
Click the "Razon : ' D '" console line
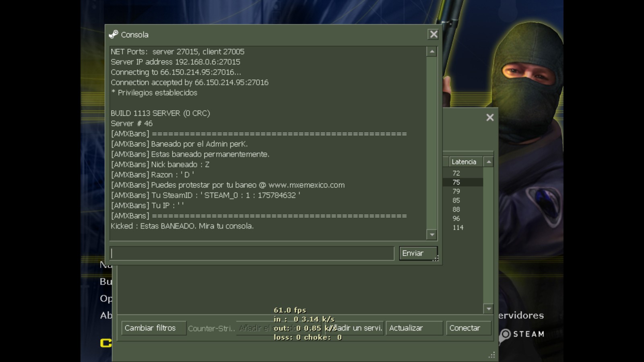pos(153,175)
